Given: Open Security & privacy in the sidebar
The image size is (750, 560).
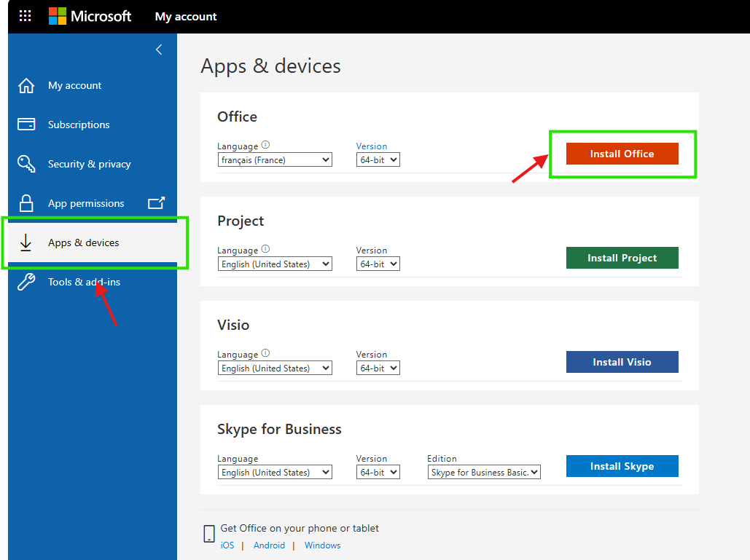Looking at the screenshot, I should click(93, 164).
